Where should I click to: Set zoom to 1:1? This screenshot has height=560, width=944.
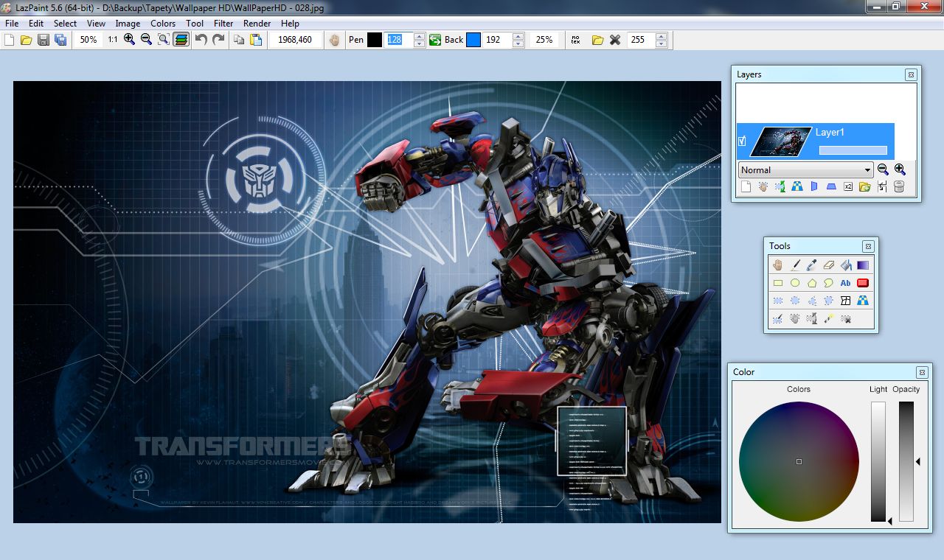pos(112,40)
